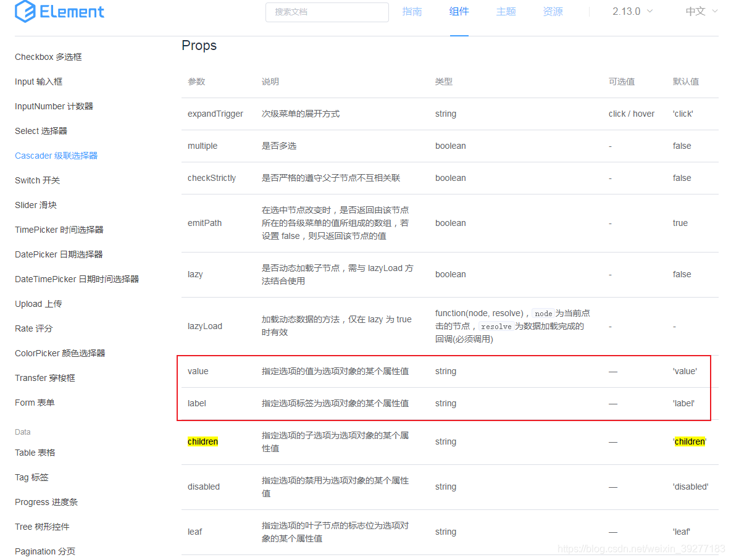Click the highlighted children prop name
731x560 pixels.
pyautogui.click(x=203, y=441)
